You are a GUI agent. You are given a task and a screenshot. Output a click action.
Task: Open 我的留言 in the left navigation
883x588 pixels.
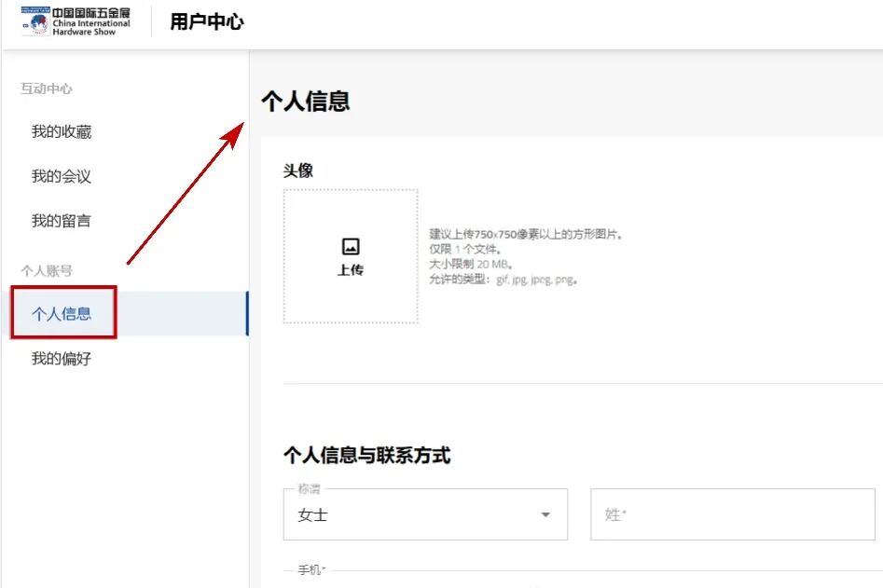click(x=61, y=220)
